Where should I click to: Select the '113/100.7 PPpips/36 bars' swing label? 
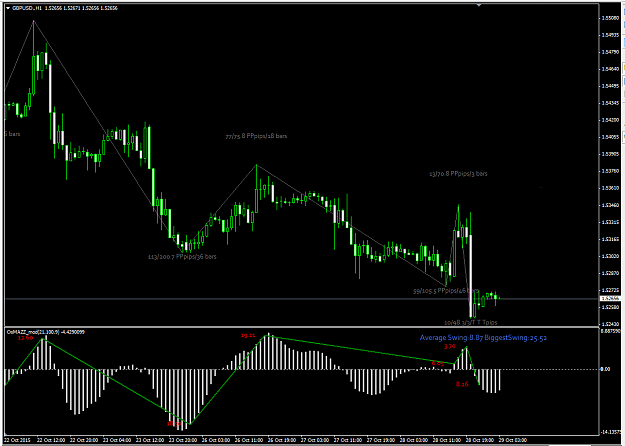pos(182,257)
